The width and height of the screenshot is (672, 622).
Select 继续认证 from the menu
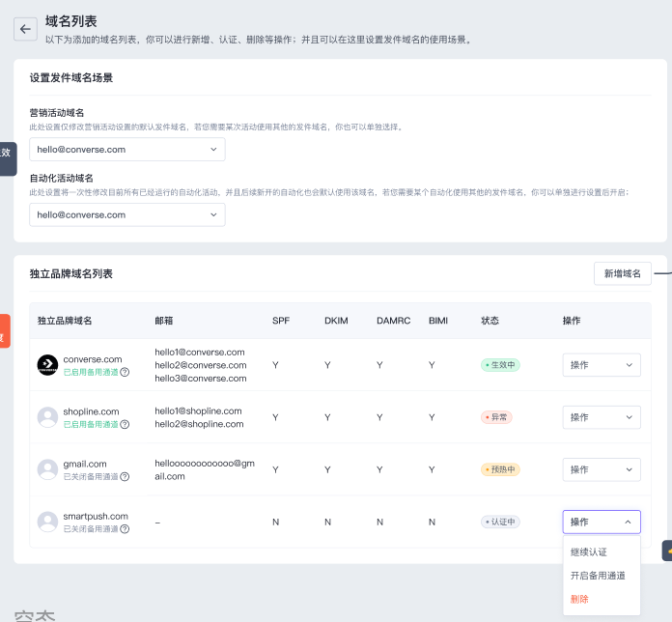(x=589, y=552)
